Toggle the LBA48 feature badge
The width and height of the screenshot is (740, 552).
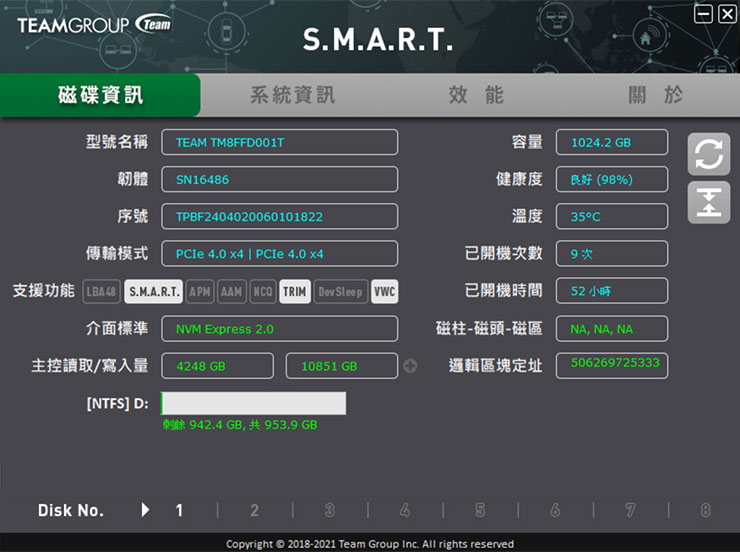point(101,292)
